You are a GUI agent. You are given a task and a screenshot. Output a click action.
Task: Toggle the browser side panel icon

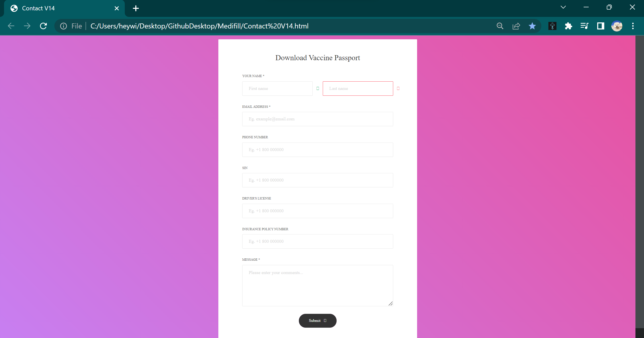[600, 26]
